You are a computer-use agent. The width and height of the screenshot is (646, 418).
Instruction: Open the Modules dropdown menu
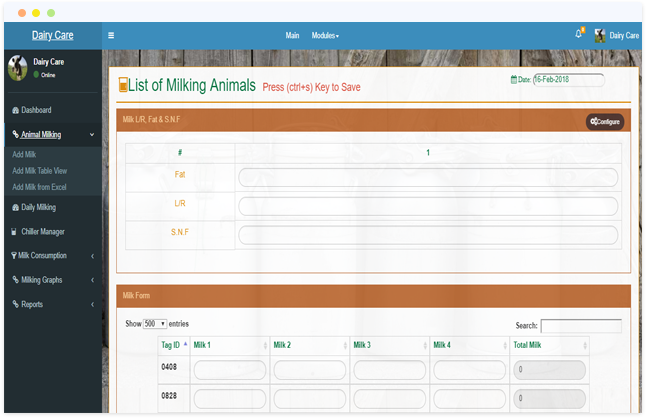coord(325,36)
